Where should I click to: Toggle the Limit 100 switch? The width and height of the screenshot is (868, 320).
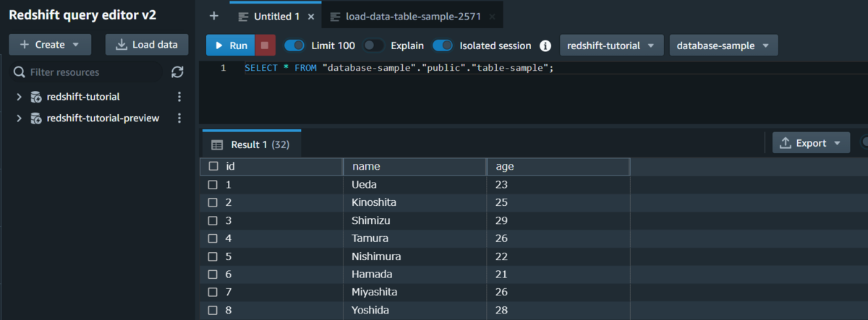[294, 46]
